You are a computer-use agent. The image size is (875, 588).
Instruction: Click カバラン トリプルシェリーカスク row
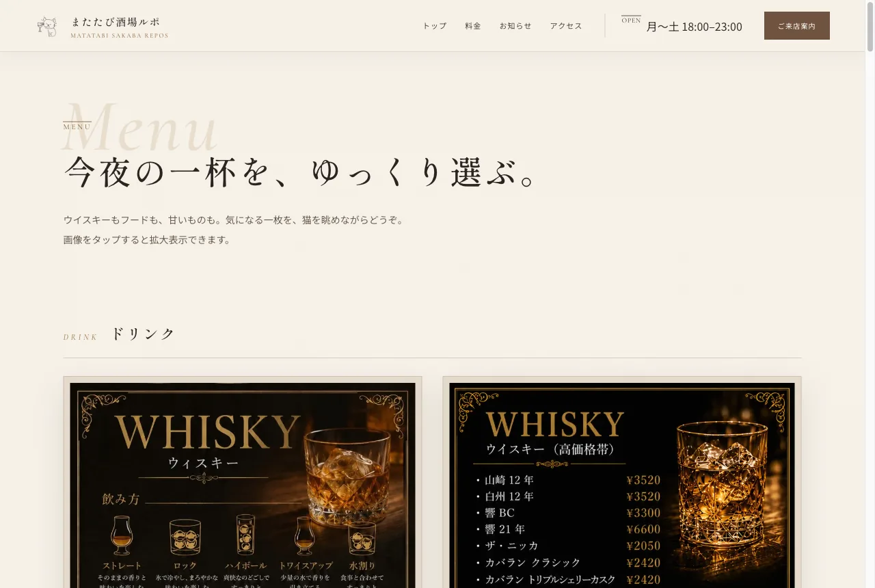(567, 580)
